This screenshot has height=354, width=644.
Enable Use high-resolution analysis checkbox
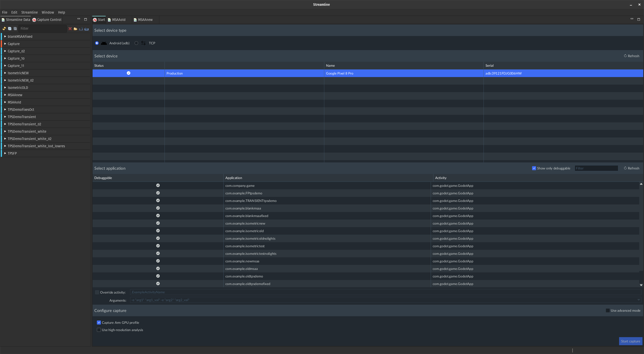coord(99,330)
